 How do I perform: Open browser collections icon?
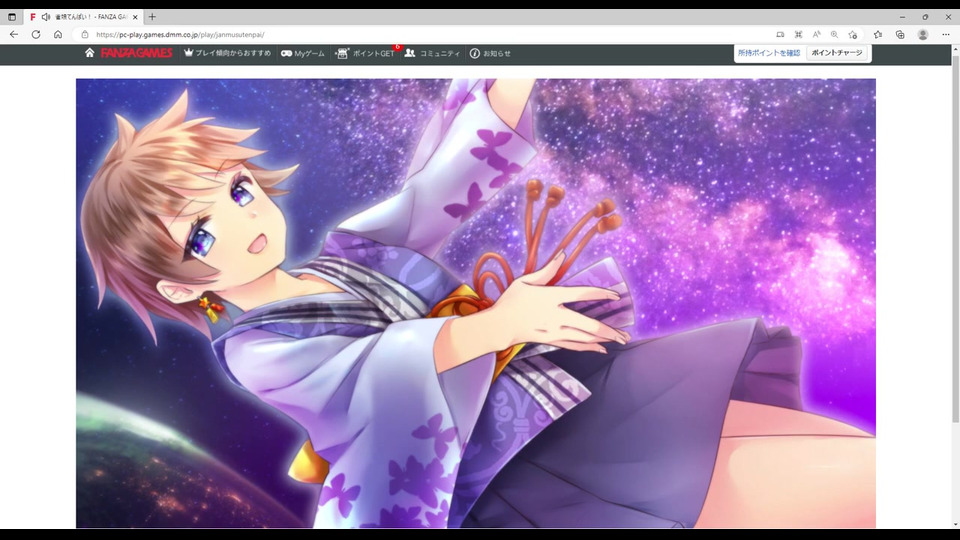[900, 35]
